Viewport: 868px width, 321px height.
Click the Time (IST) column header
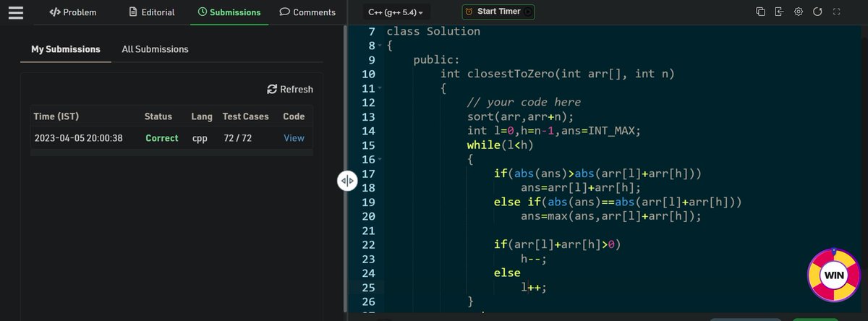[x=56, y=116]
